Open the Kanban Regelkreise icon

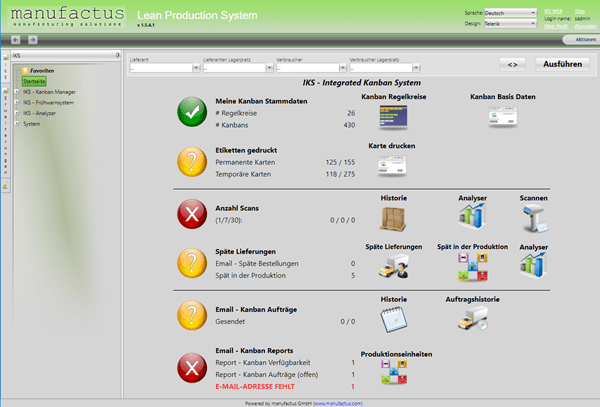pyautogui.click(x=393, y=117)
